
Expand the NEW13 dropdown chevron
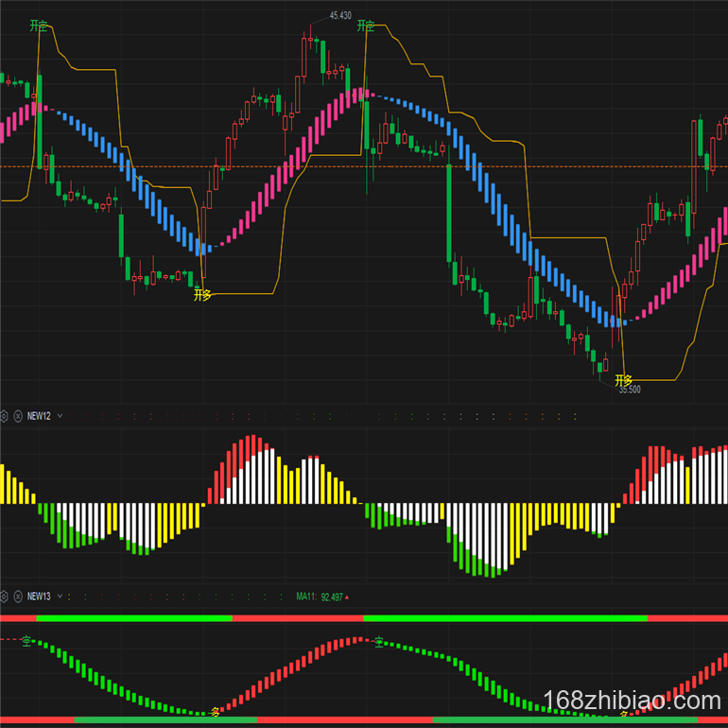(61, 596)
